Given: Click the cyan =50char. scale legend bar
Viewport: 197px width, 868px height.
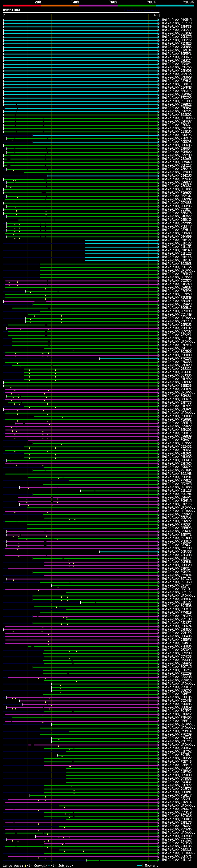Looking at the screenshot, I should [x=139, y=865].
